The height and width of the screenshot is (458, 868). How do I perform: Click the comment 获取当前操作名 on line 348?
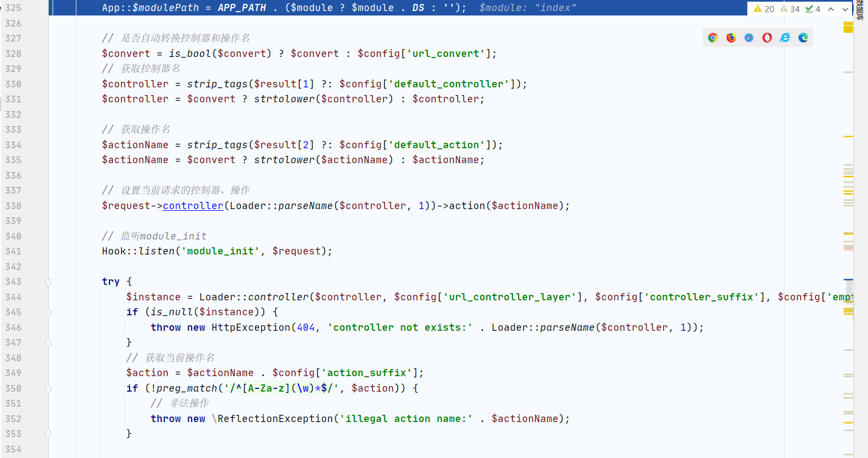point(170,358)
